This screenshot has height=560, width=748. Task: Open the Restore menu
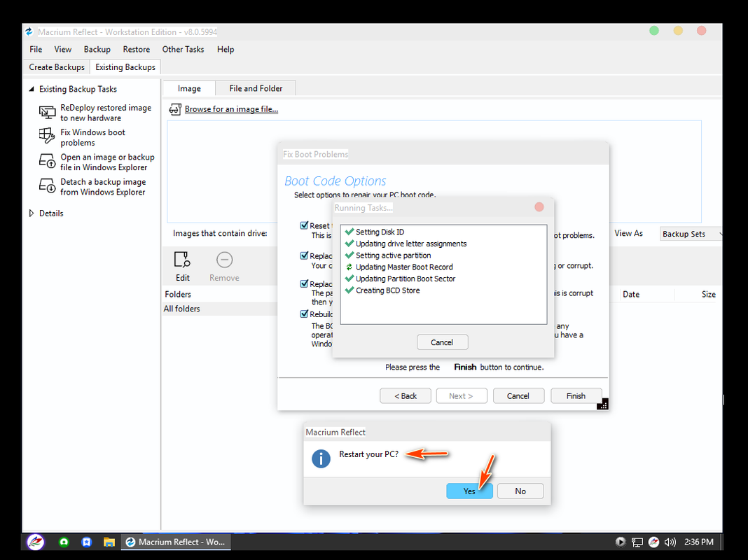[137, 49]
